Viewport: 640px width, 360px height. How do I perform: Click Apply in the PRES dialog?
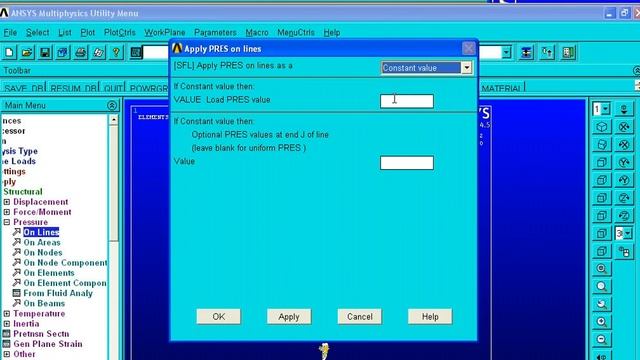[x=289, y=317]
